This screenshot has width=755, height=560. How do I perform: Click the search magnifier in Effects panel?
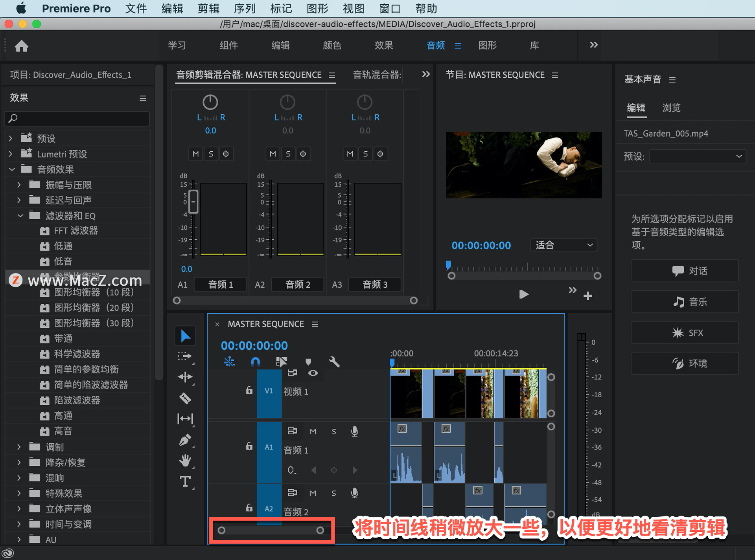pyautogui.click(x=13, y=118)
